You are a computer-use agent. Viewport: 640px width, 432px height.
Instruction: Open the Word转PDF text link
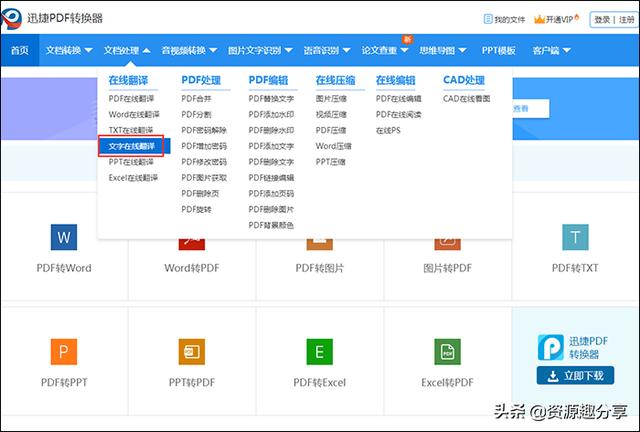(192, 268)
